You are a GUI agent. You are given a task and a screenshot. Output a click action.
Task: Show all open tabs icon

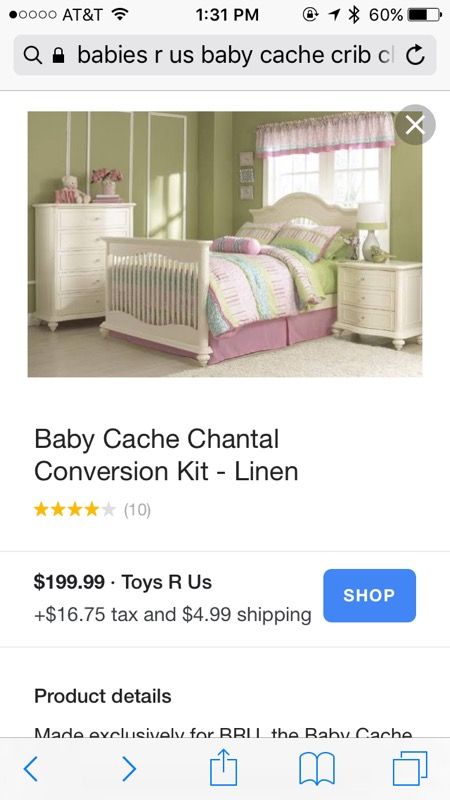pyautogui.click(x=410, y=768)
